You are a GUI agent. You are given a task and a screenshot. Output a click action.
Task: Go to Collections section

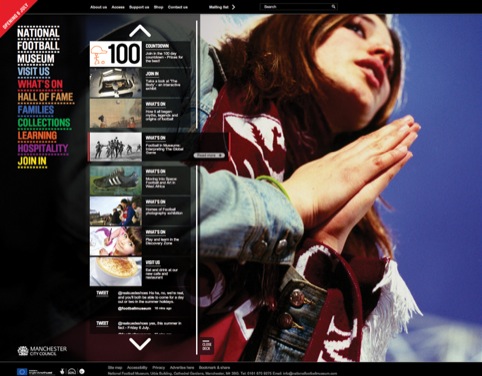click(x=44, y=123)
